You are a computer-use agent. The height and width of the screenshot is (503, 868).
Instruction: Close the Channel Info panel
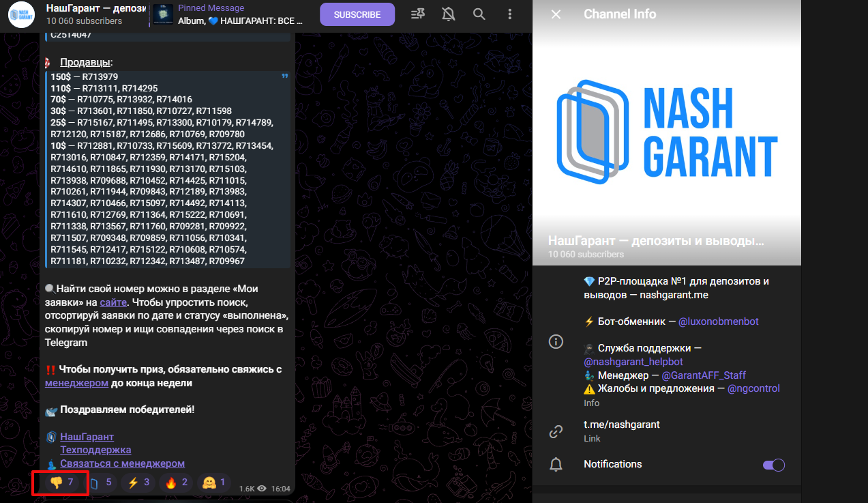[x=556, y=14]
